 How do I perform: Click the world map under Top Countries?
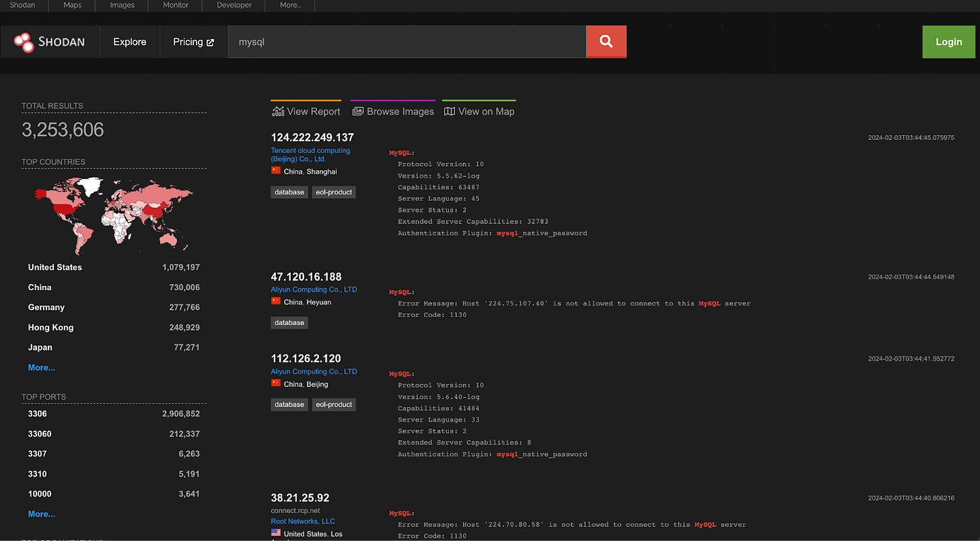pos(114,215)
